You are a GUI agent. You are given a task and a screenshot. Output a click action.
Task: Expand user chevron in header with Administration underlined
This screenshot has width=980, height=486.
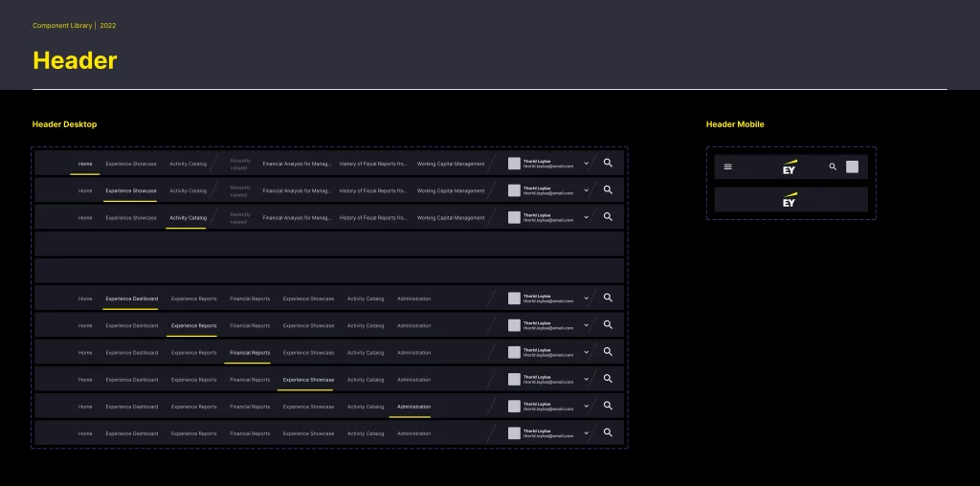pos(587,406)
